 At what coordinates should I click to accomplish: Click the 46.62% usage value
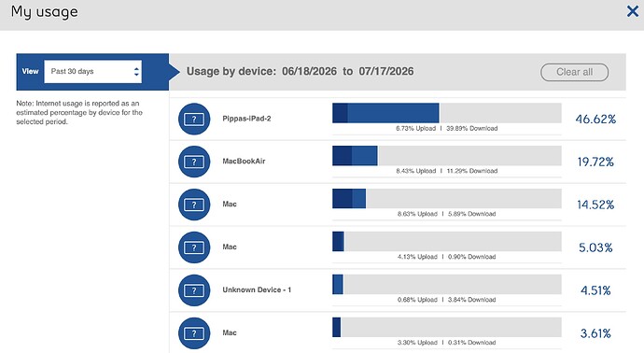[595, 120]
